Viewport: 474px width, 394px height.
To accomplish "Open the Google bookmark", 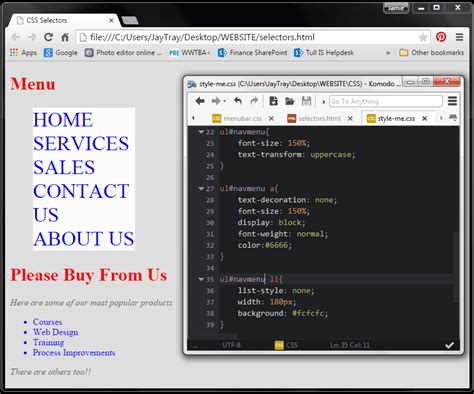I will (x=61, y=53).
